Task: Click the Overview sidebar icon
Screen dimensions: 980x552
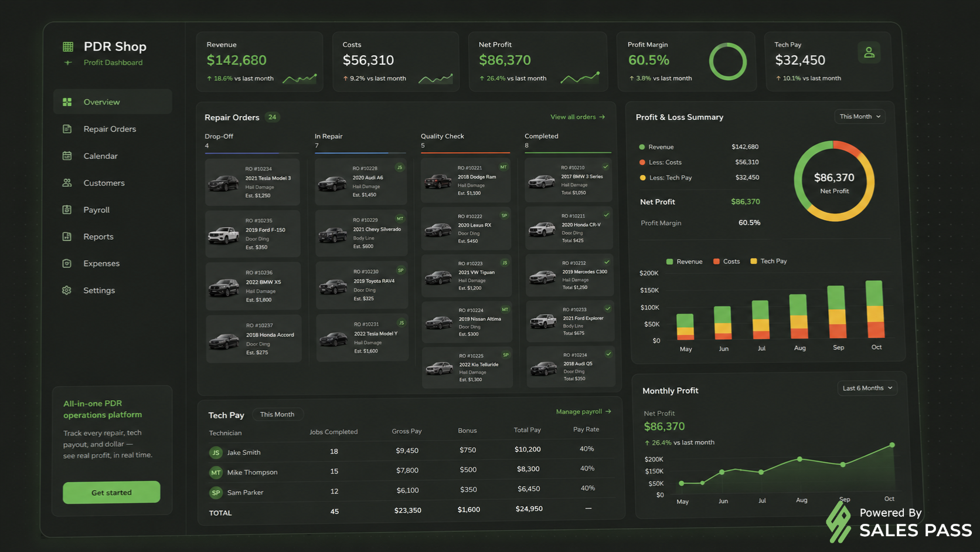Action: tap(67, 102)
